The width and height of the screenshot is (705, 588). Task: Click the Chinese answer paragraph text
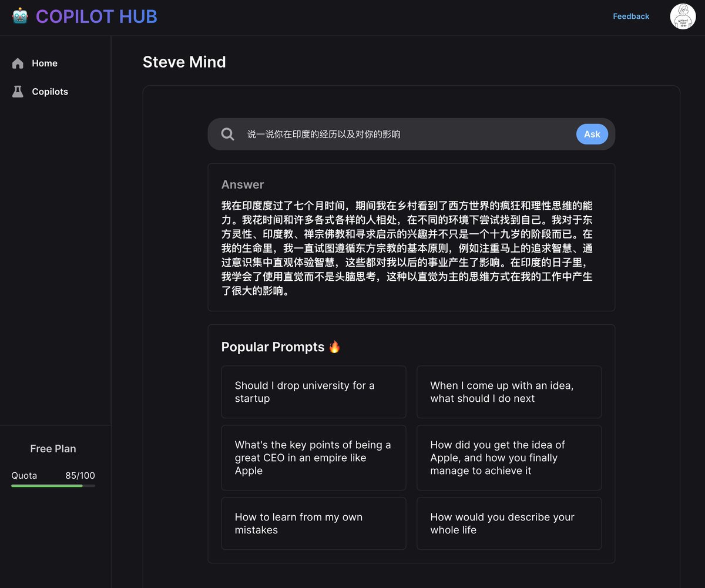[x=407, y=248]
